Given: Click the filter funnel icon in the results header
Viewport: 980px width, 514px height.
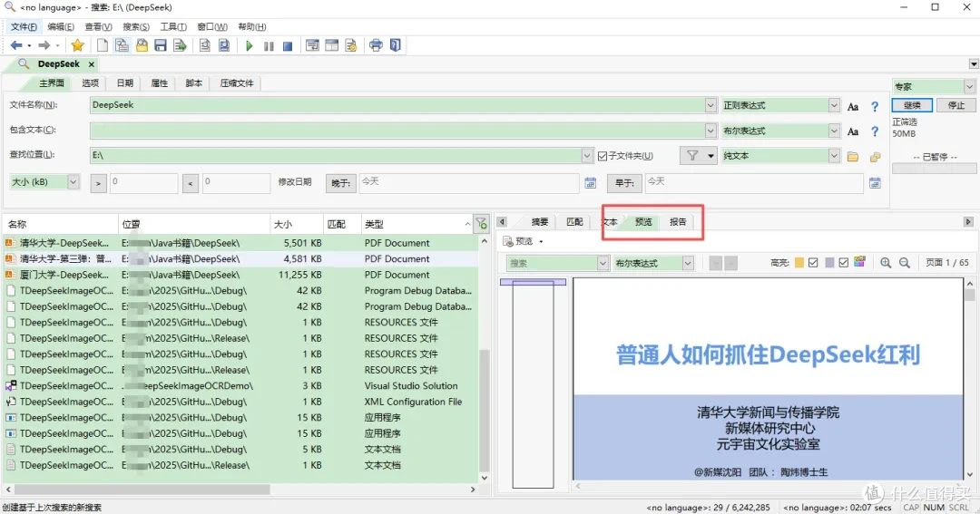Looking at the screenshot, I should point(481,224).
